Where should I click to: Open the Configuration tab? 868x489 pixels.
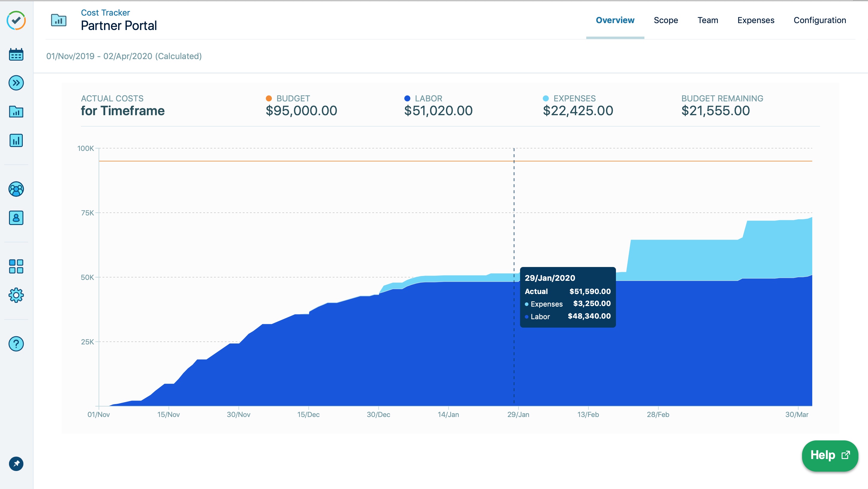820,20
